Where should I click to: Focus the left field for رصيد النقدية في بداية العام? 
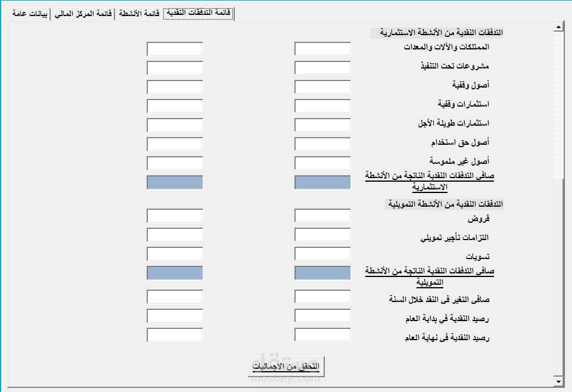point(175,316)
